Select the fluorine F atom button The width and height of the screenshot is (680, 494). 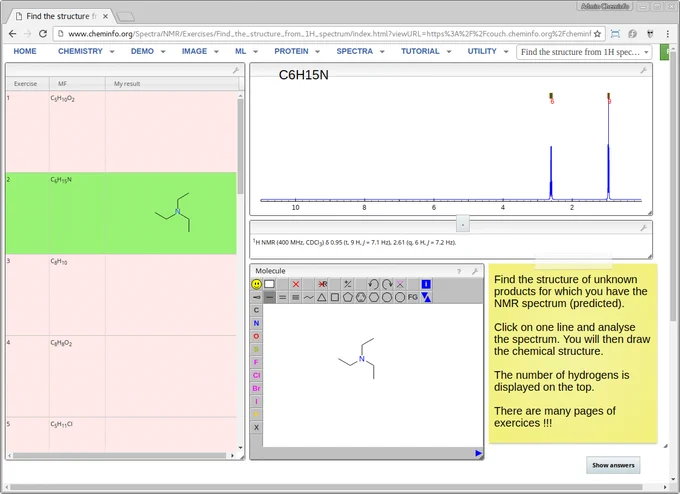(256, 362)
